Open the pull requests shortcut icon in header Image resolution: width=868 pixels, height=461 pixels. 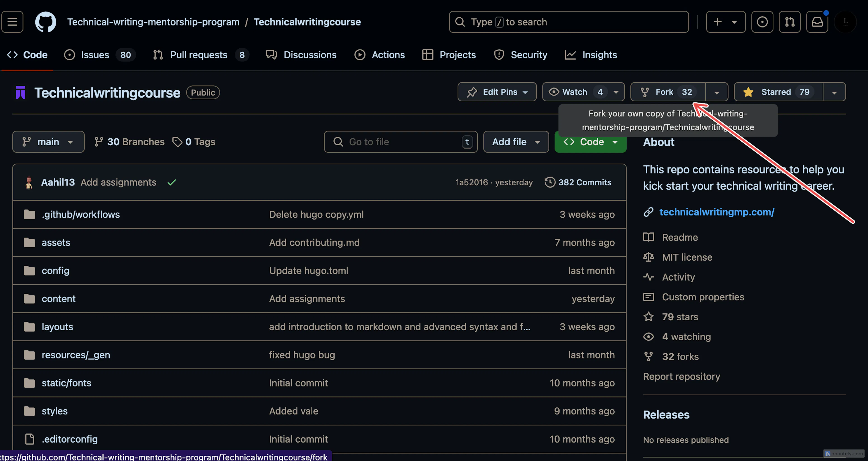point(790,22)
